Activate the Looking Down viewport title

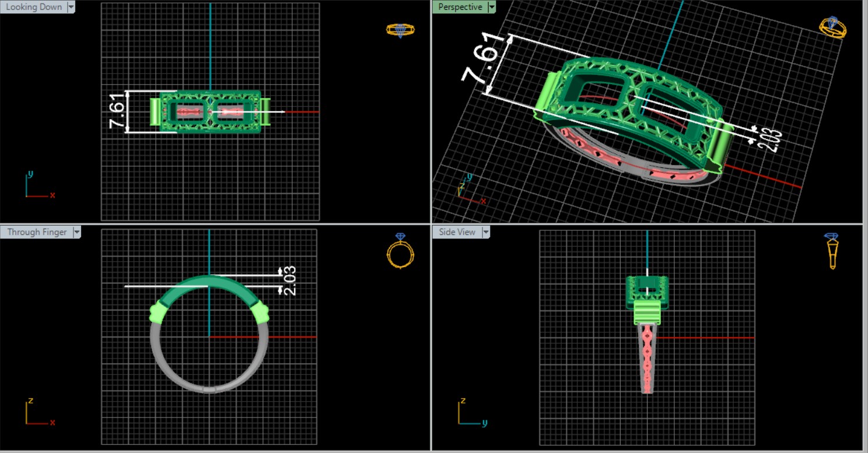[33, 7]
